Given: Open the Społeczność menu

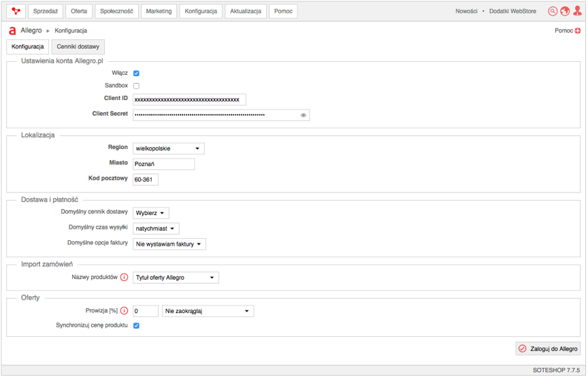Looking at the screenshot, I should pos(116,12).
